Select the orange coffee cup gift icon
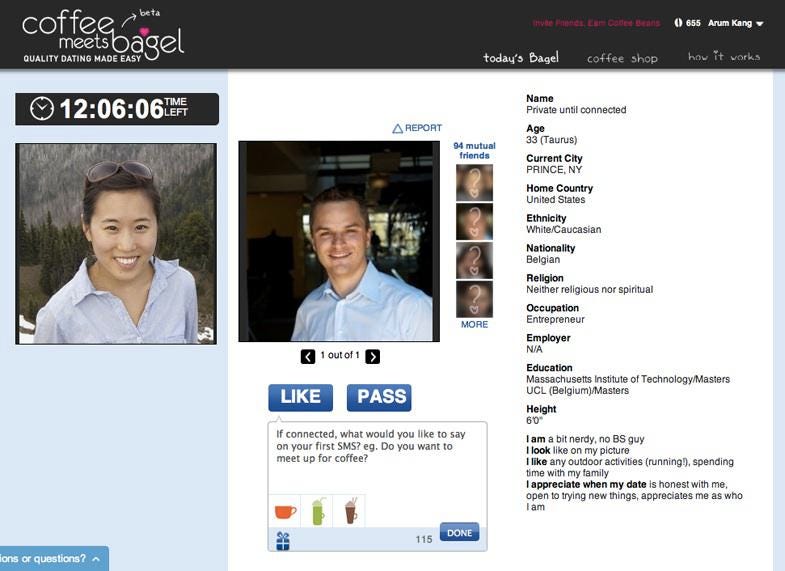The image size is (785, 571). [x=285, y=511]
